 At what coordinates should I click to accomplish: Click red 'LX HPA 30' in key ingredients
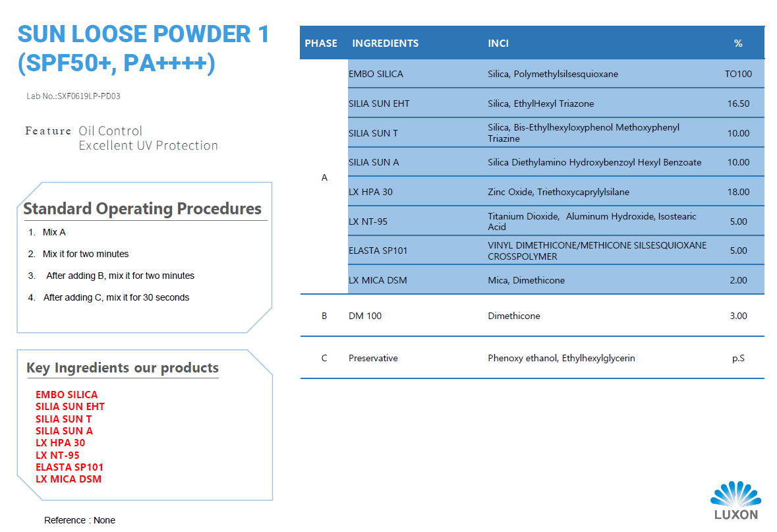(60, 443)
